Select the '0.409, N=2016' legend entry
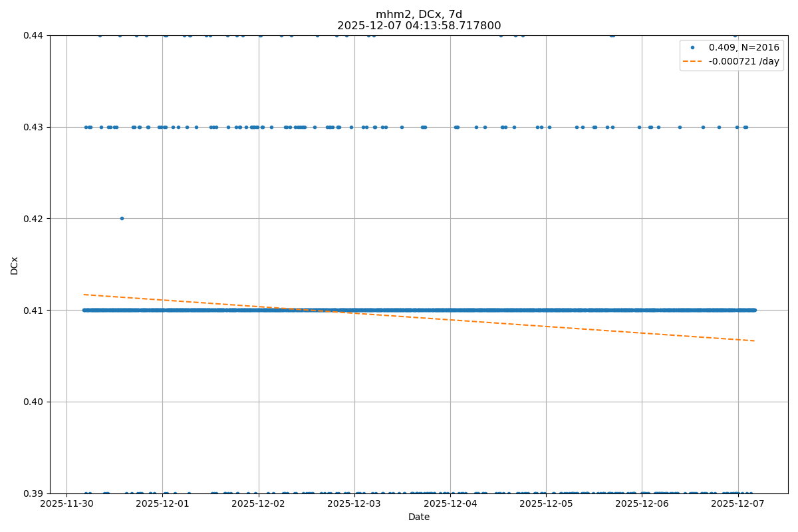798x532 pixels. [743, 48]
